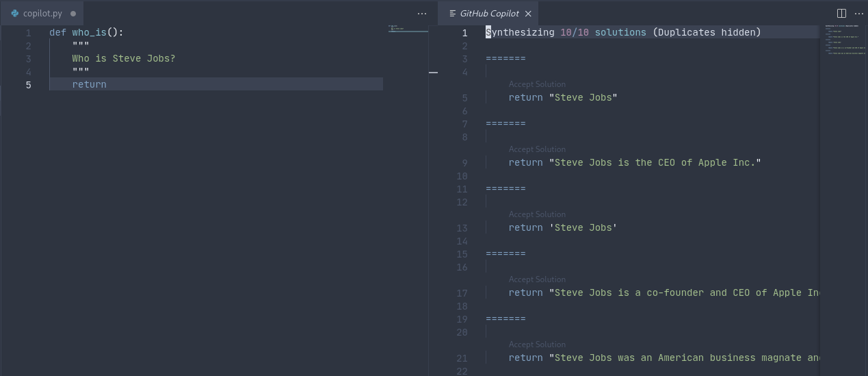Accept solution with single-quoted 'Steve Jobs'
This screenshot has width=868, height=376.
(x=537, y=214)
